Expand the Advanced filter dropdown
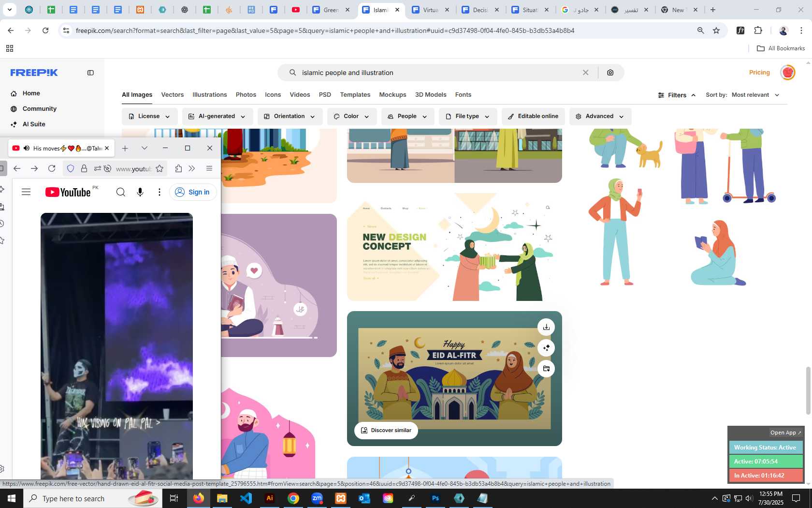 [600, 117]
